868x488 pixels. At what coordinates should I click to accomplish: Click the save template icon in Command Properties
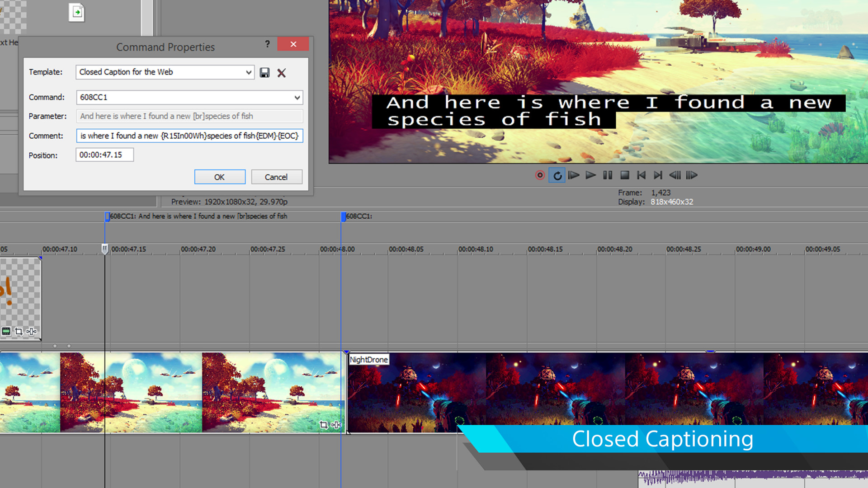(264, 71)
